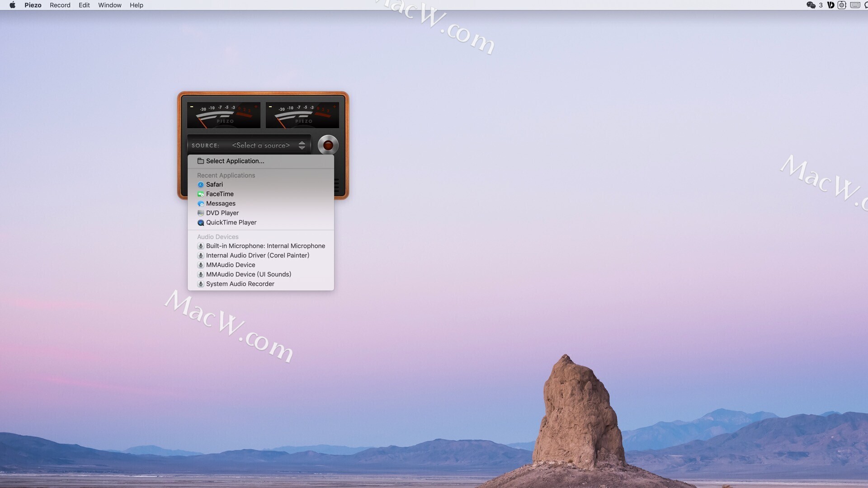Choose System Audio Recorder device
Viewport: 868px width, 488px height.
[x=261, y=284]
